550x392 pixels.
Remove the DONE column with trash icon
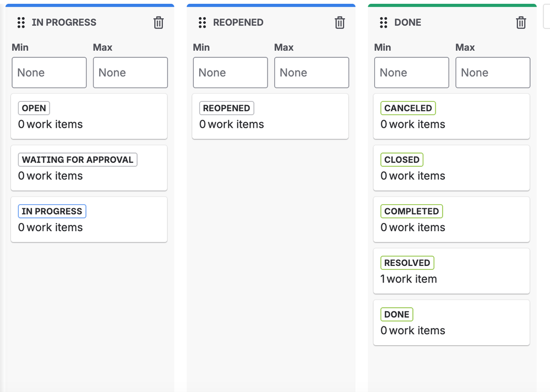pos(521,23)
